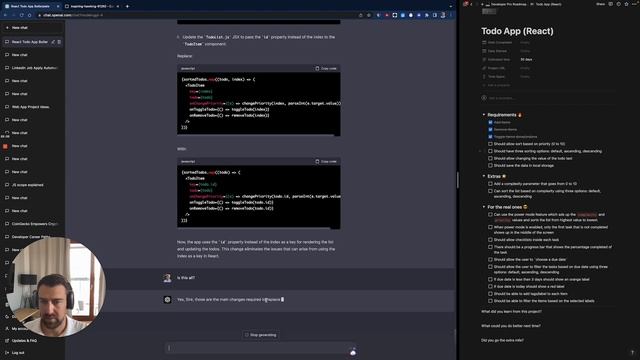Uncheck the second checked Requirements item

tap(490, 129)
